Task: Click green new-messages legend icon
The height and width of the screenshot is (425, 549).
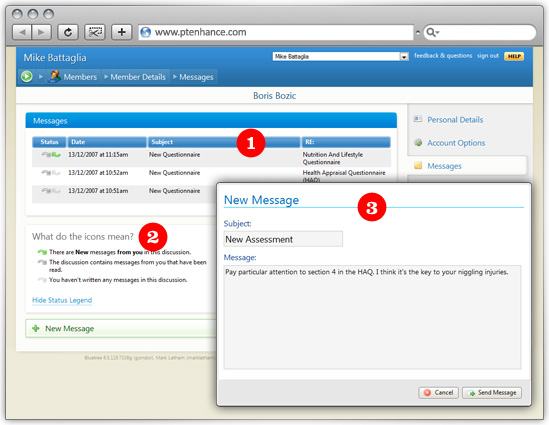Action: (x=42, y=252)
